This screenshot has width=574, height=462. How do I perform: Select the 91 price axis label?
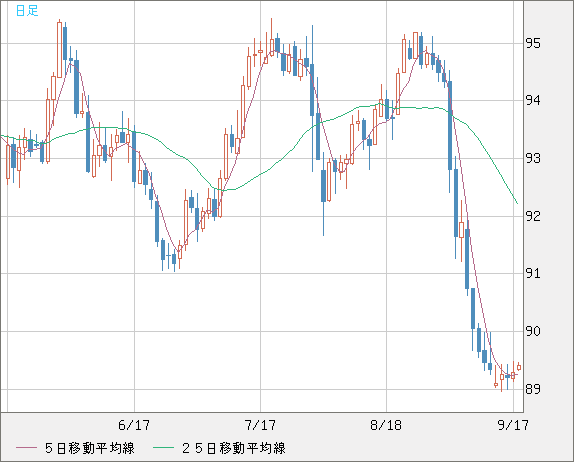click(533, 273)
